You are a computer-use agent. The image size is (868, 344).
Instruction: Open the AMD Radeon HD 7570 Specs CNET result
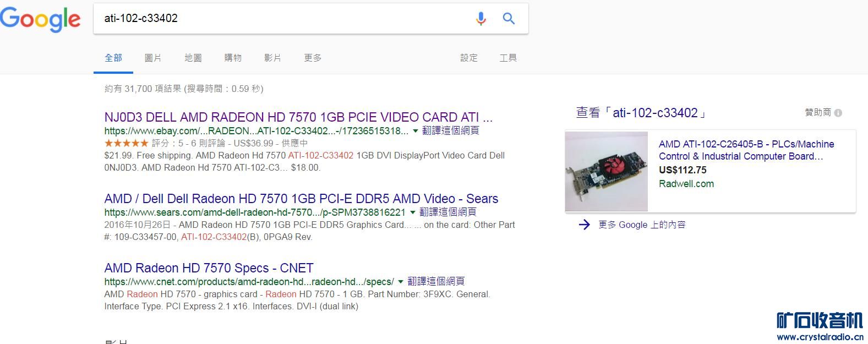click(209, 268)
